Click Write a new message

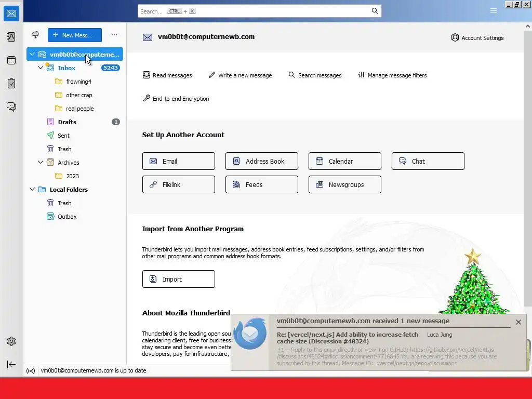pyautogui.click(x=240, y=75)
